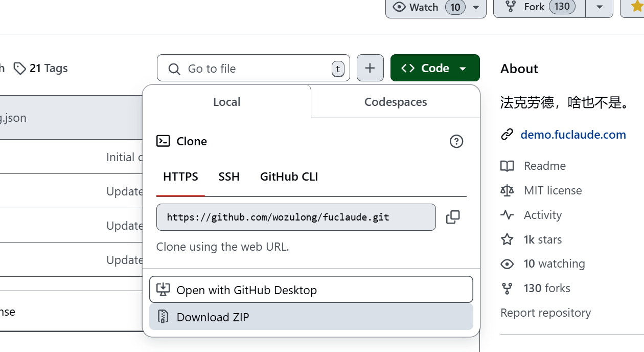Click the pulse icon next to Activity
The height and width of the screenshot is (352, 644).
point(507,215)
